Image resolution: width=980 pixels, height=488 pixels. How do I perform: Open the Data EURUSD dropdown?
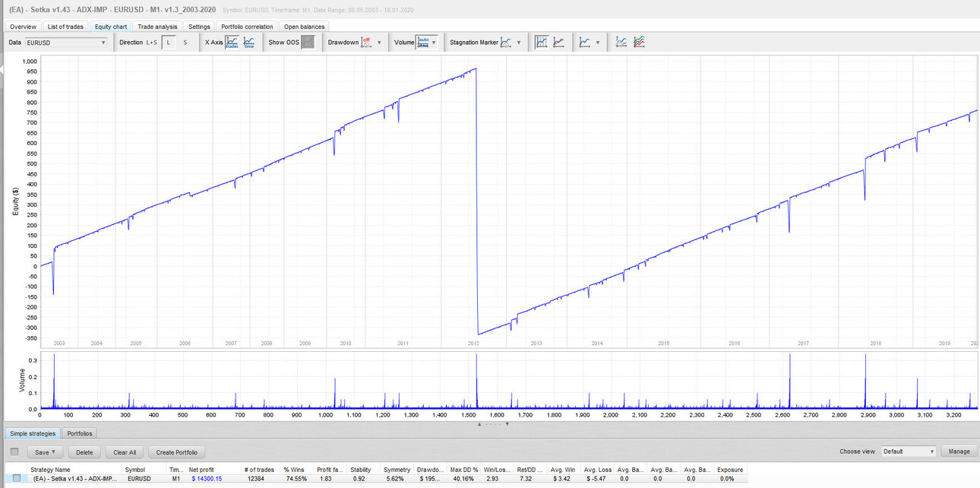click(66, 43)
